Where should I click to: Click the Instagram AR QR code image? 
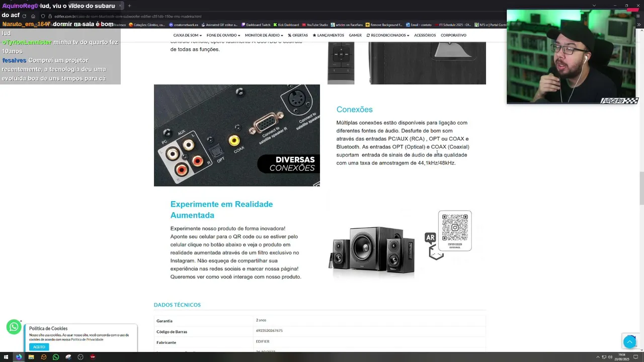pos(455,230)
